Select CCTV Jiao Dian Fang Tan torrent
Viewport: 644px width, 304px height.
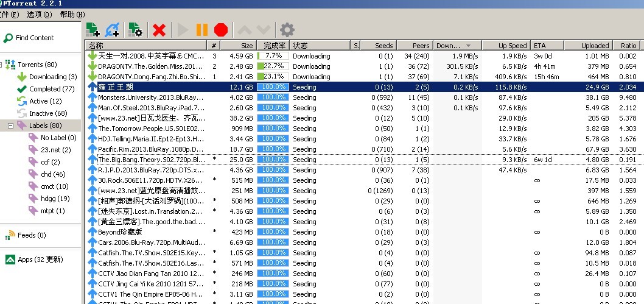(365, 273)
